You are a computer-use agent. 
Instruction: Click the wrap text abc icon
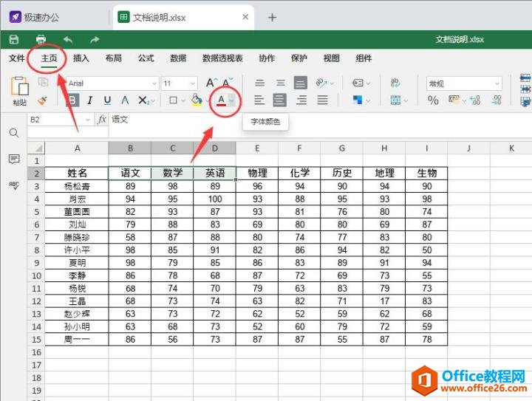pyautogui.click(x=395, y=83)
